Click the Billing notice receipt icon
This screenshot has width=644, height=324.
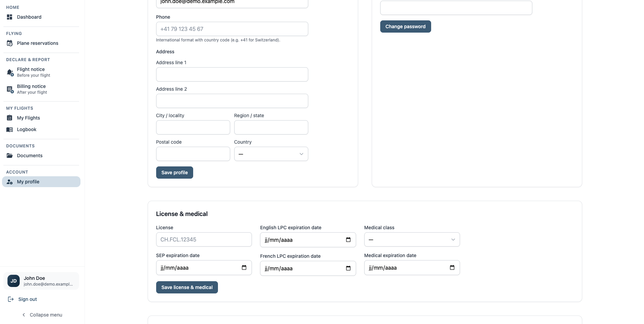point(10,89)
